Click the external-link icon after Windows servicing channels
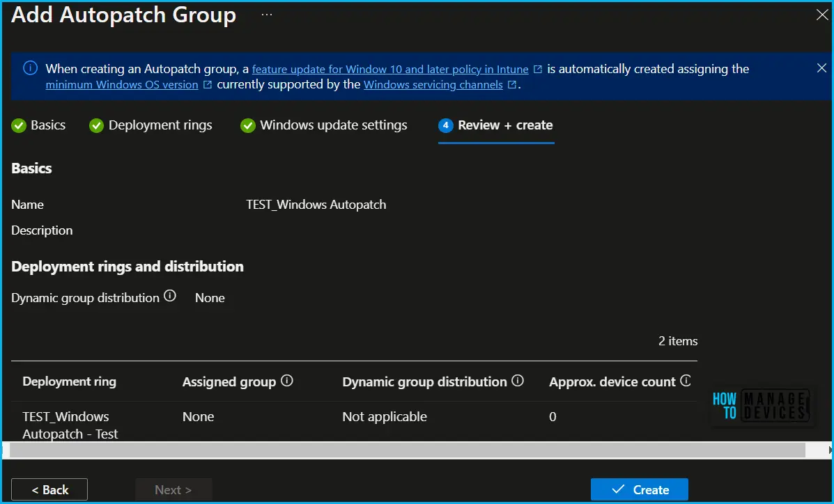The image size is (834, 504). 511,85
